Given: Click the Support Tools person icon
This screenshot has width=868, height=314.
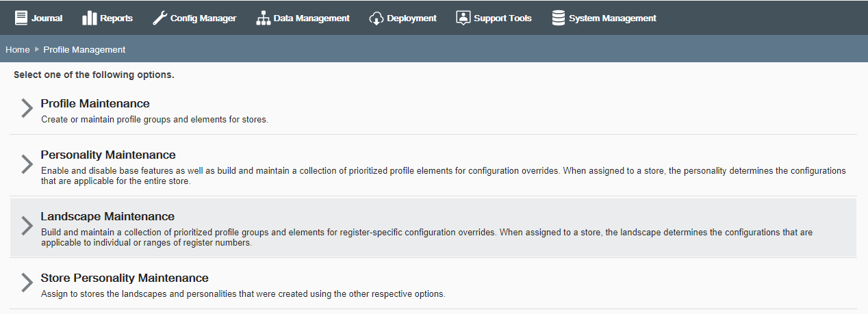Looking at the screenshot, I should [463, 18].
